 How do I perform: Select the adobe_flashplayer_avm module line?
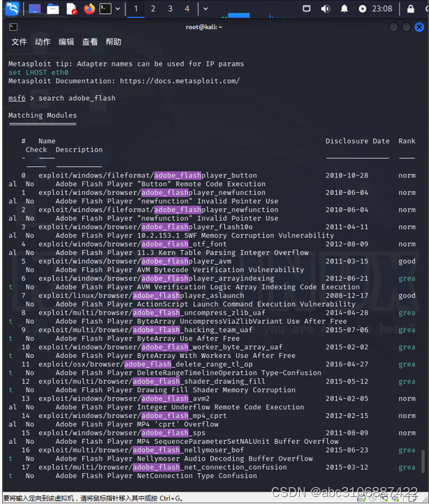point(135,261)
